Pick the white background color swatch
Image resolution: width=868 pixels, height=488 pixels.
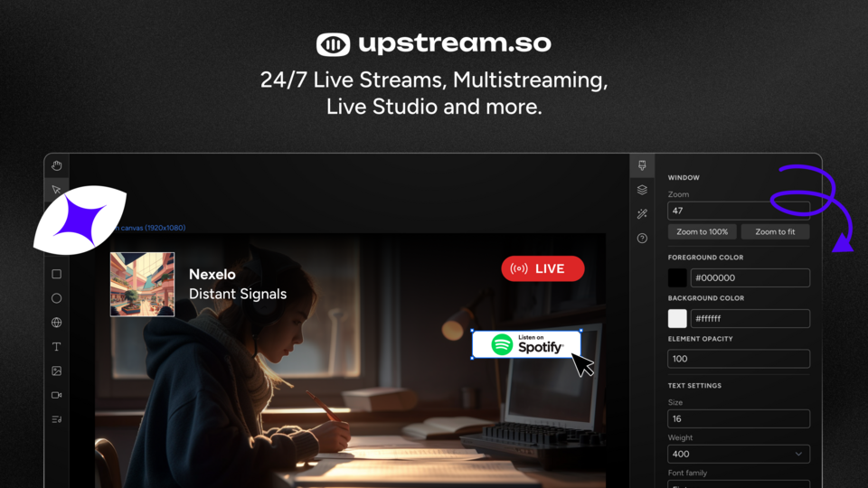677,319
